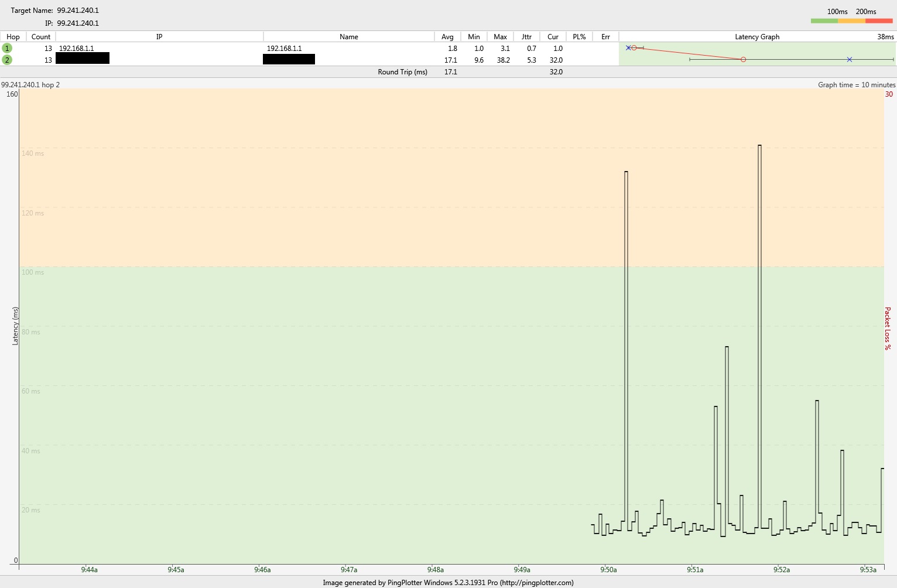Click the 9:49a time axis label

[x=522, y=570]
